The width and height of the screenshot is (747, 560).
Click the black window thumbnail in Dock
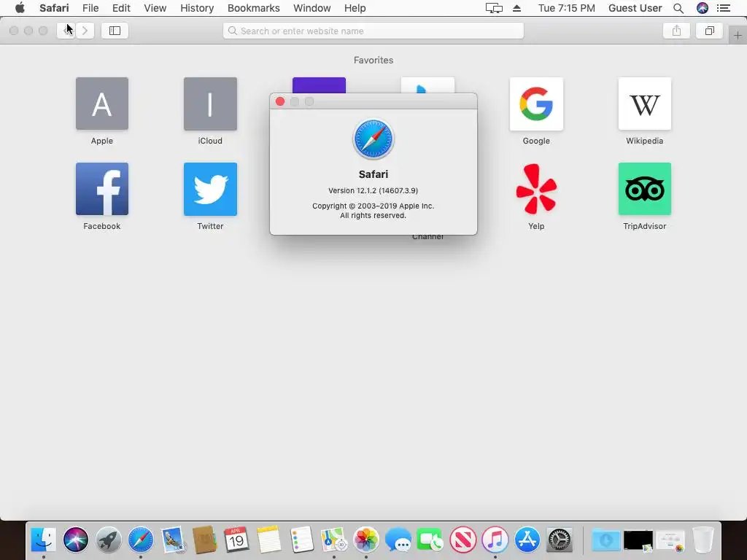pos(638,540)
